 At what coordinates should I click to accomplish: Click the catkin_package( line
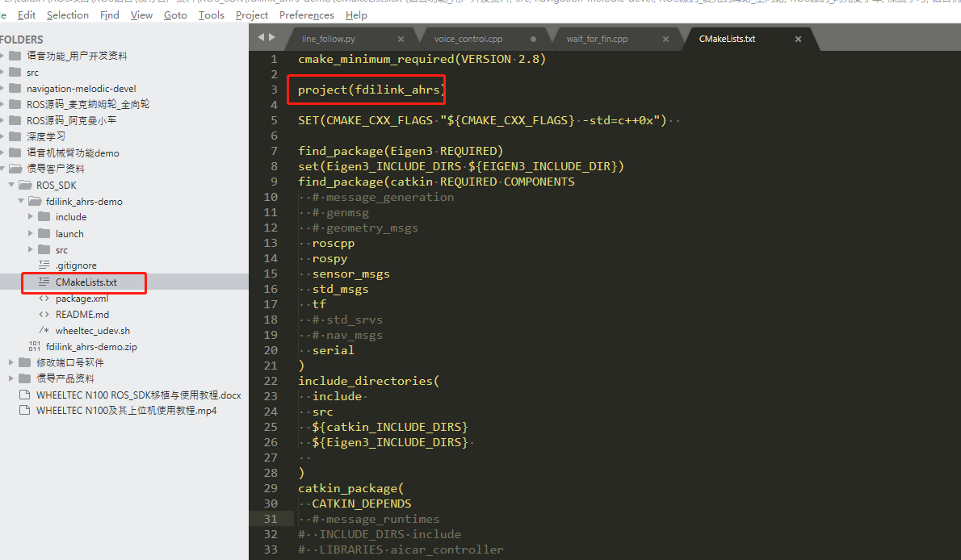click(x=350, y=488)
